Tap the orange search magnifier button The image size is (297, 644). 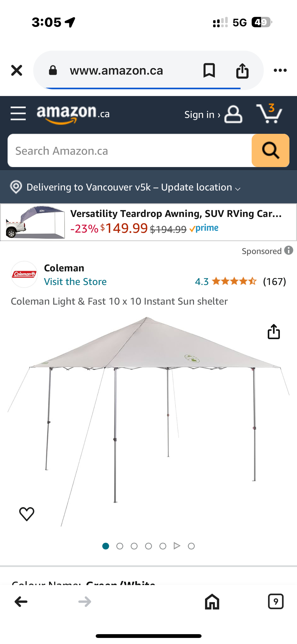(270, 150)
